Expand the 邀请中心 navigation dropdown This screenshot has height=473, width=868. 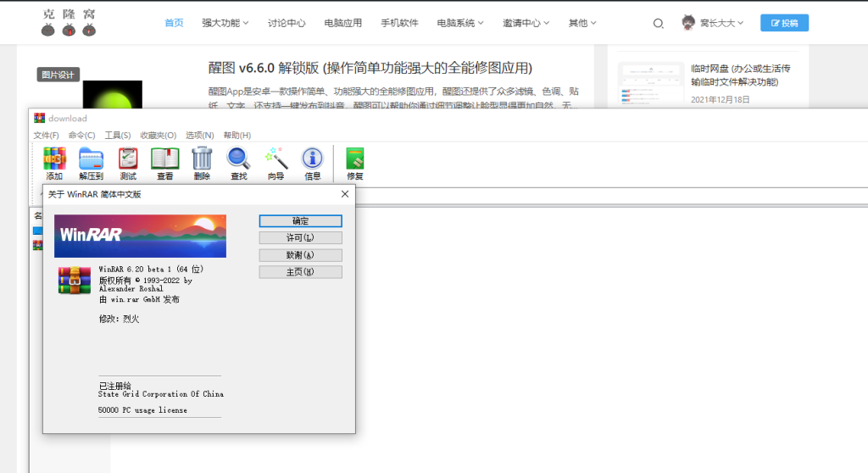click(x=526, y=23)
